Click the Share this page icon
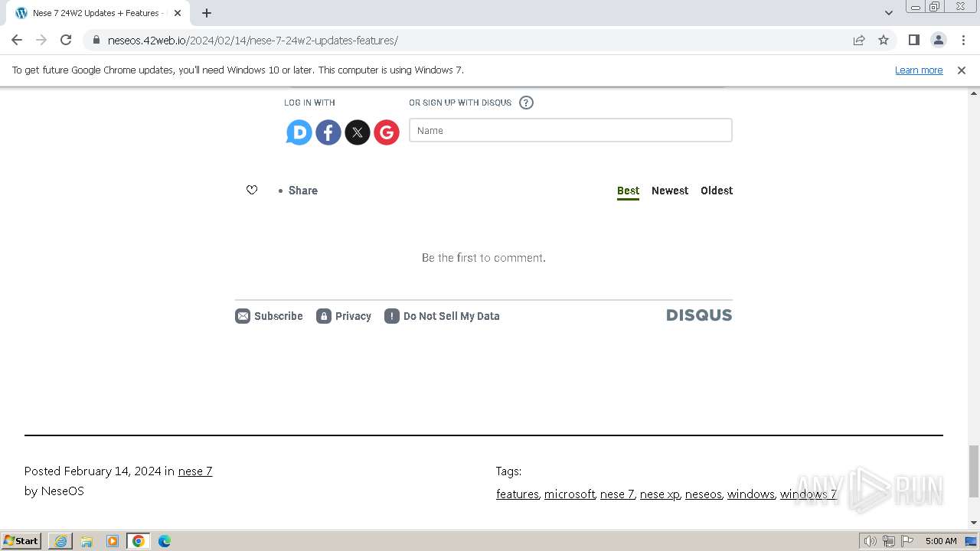The image size is (980, 551). [859, 40]
